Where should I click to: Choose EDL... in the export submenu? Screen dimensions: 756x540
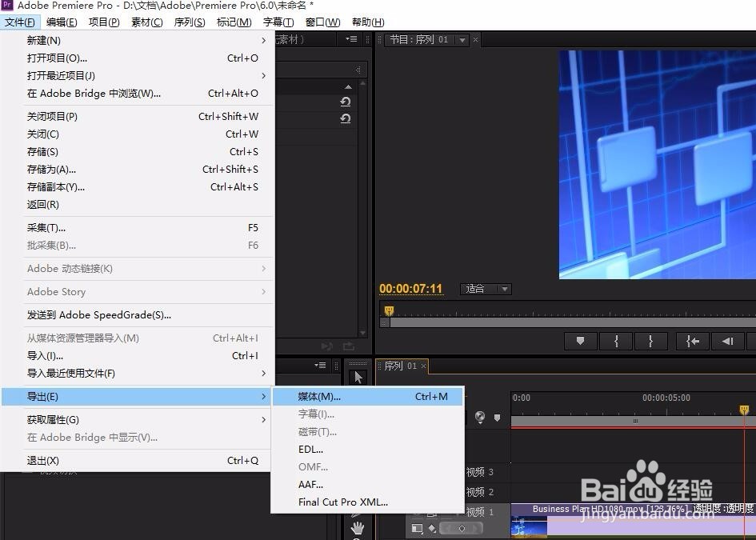pos(368,450)
